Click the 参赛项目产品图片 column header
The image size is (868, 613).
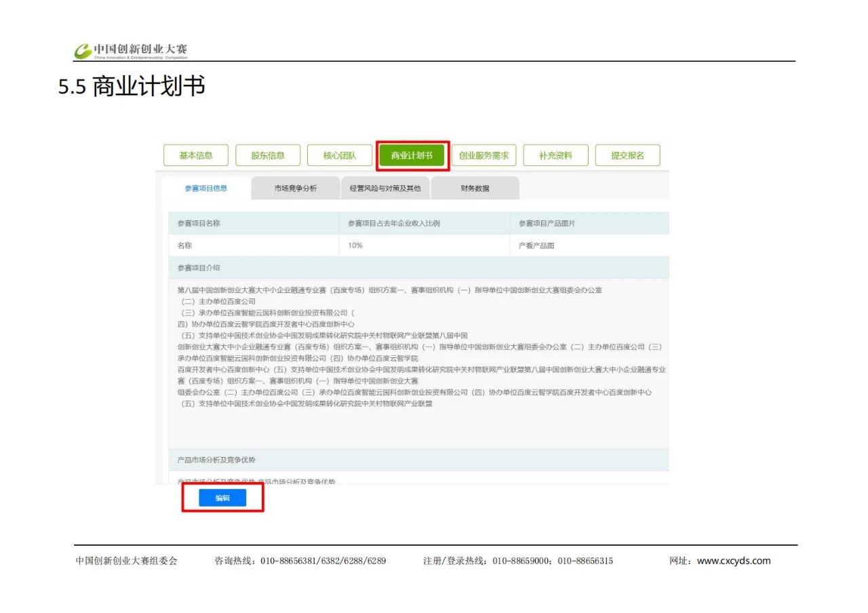[547, 223]
